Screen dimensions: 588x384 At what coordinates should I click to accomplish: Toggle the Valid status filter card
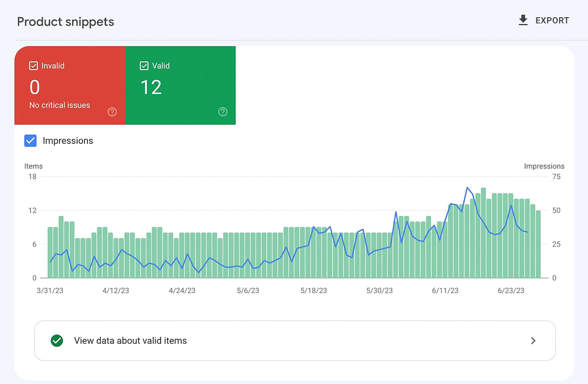180,85
